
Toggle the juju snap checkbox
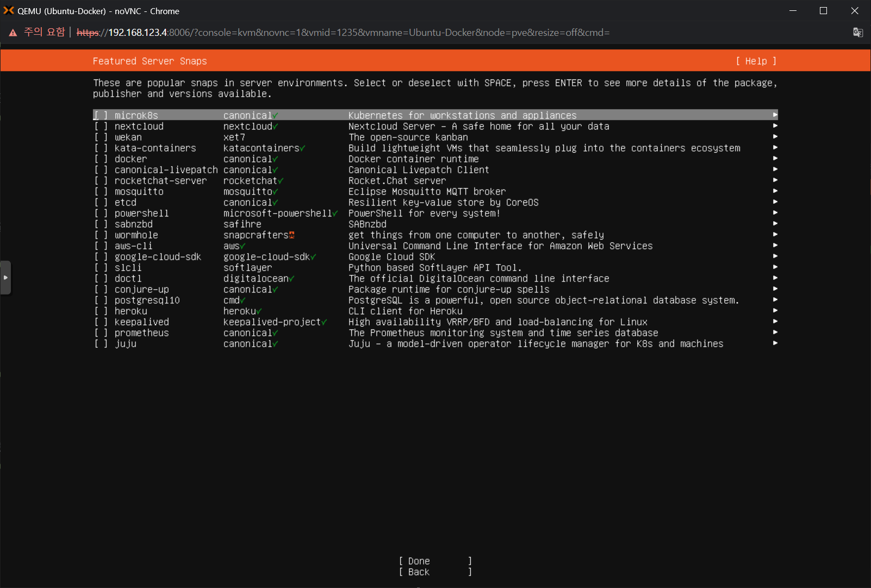tap(101, 343)
